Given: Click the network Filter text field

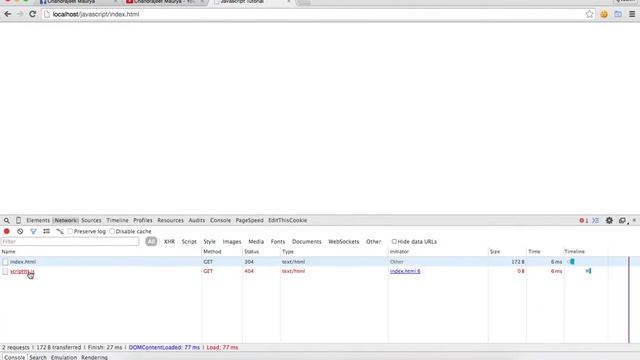Looking at the screenshot, I should click(x=70, y=242).
